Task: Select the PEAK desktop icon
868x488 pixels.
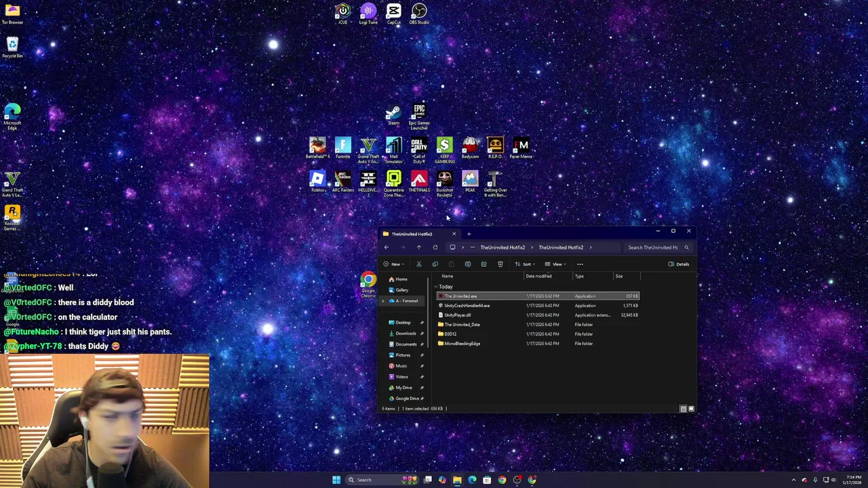Action: [470, 182]
